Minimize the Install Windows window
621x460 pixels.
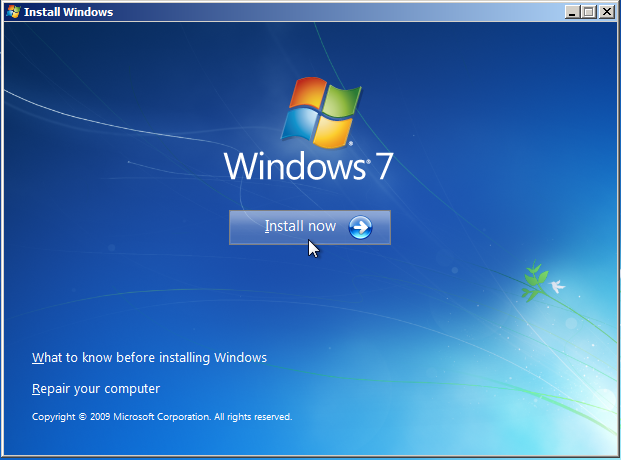[572, 12]
